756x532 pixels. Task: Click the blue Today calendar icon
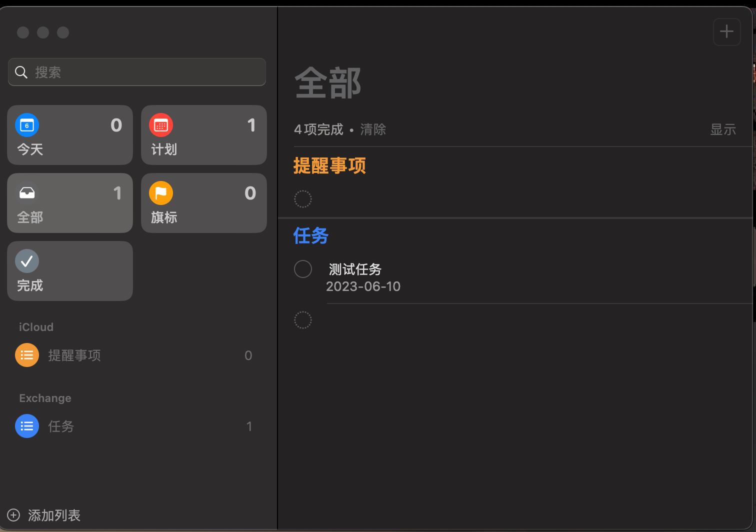tap(27, 125)
